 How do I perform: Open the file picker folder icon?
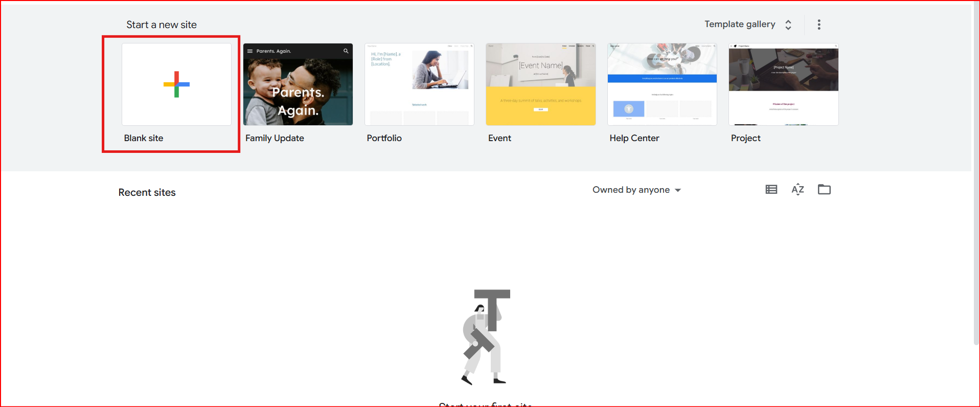coord(824,190)
